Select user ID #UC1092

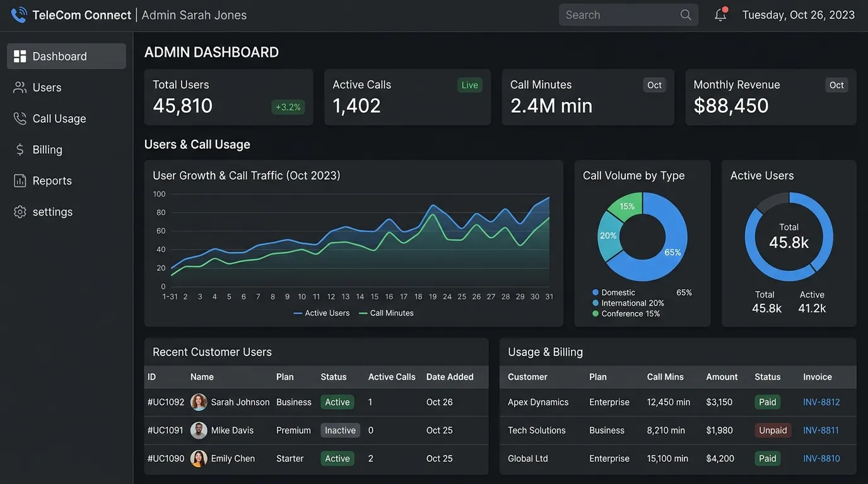click(166, 402)
